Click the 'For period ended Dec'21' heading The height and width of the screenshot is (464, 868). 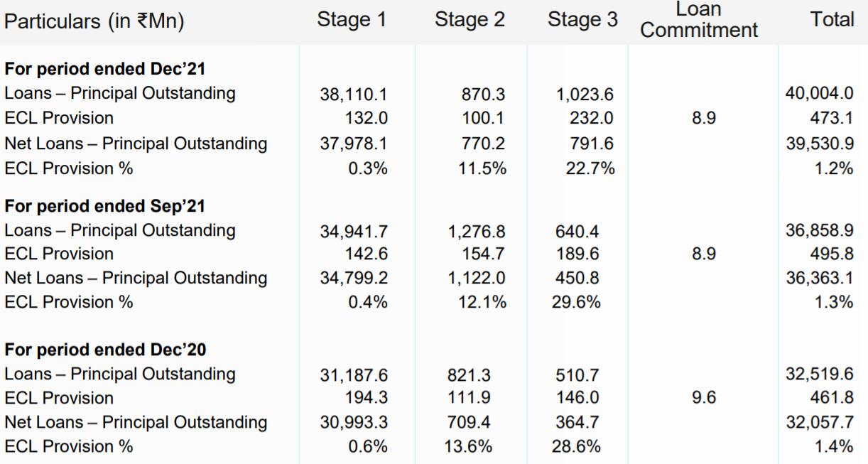pos(105,69)
